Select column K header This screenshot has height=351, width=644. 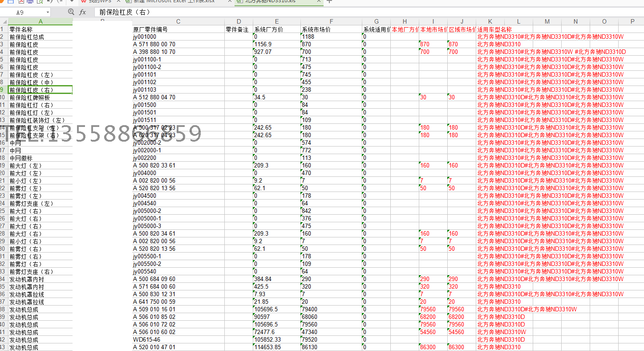pos(490,21)
